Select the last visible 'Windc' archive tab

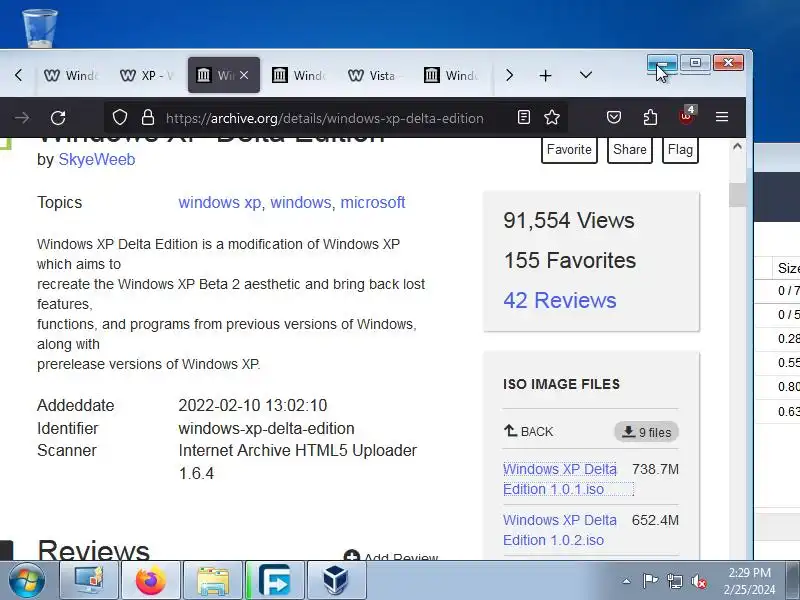pos(451,76)
